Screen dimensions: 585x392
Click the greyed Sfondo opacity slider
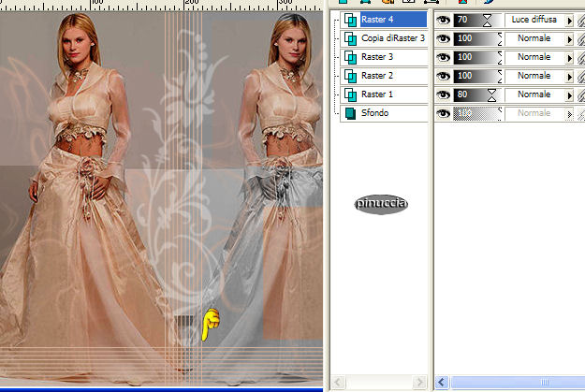click(477, 113)
